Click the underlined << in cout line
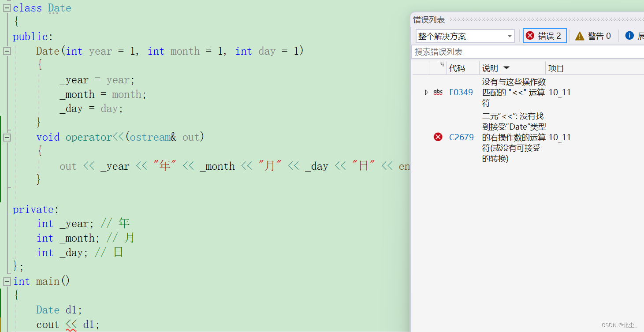Viewport: 644px width, 332px height. click(71, 325)
